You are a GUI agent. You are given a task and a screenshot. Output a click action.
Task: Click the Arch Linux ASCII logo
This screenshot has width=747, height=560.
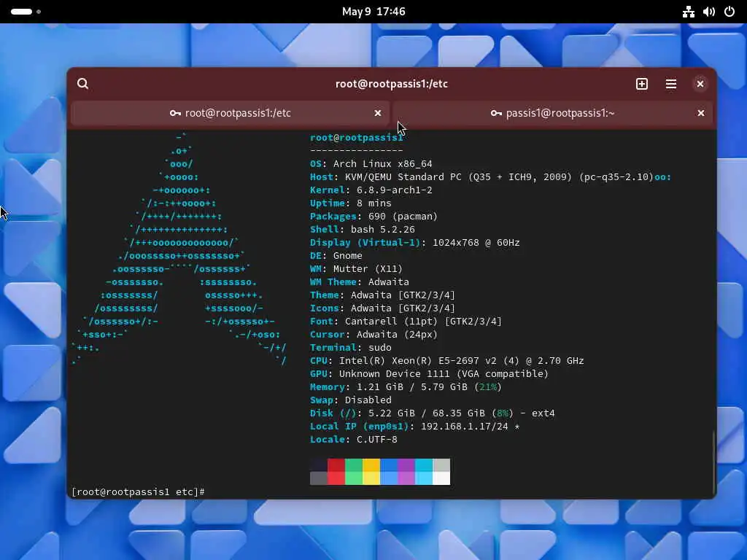(179, 249)
